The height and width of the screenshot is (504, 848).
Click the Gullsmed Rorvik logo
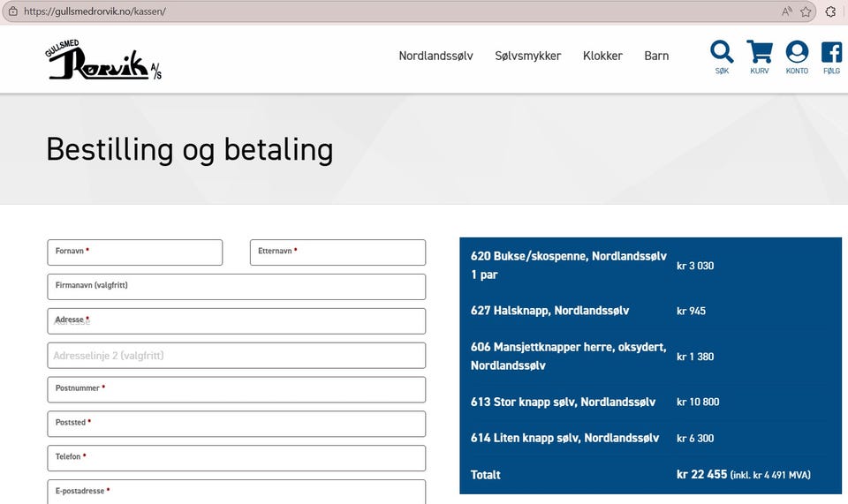click(103, 60)
